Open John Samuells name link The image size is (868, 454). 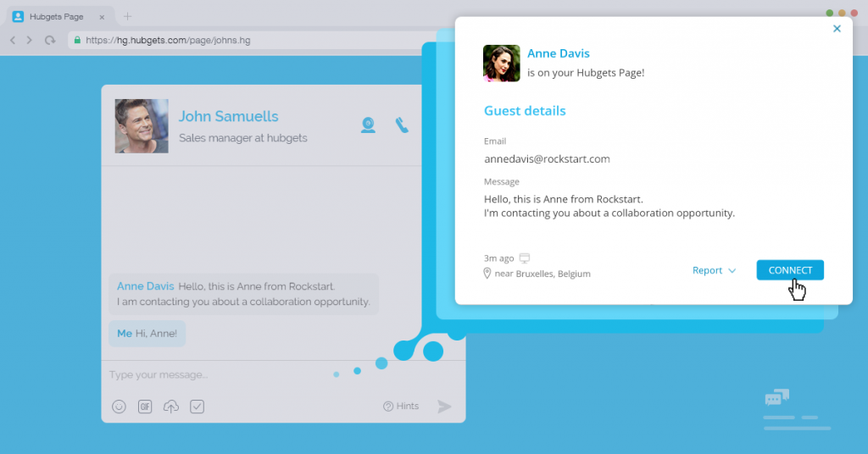[x=228, y=116]
